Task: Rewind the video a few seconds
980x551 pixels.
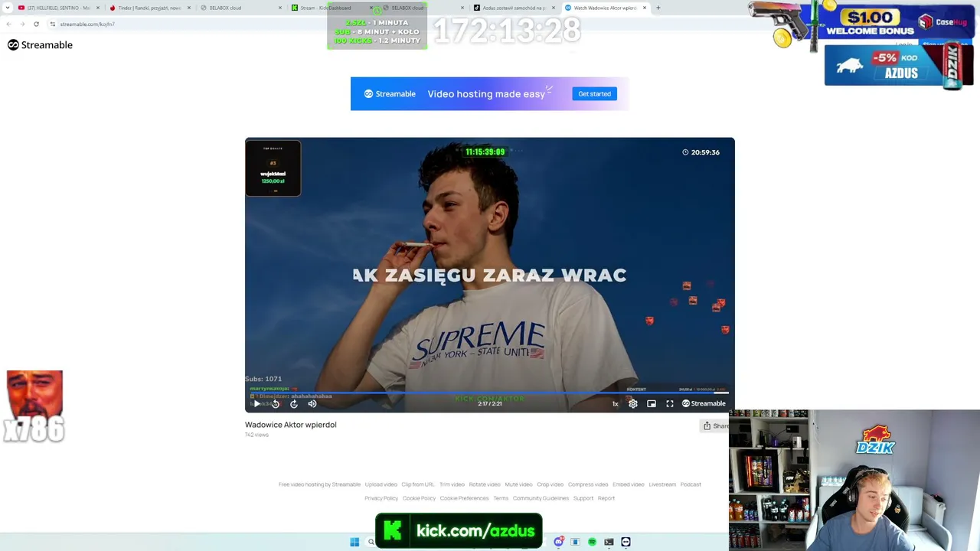Action: (276, 403)
